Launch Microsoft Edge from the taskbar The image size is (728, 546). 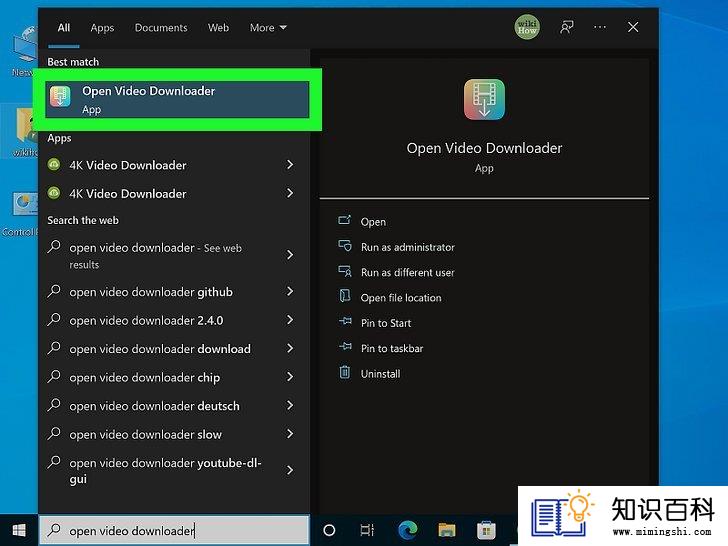coord(408,530)
